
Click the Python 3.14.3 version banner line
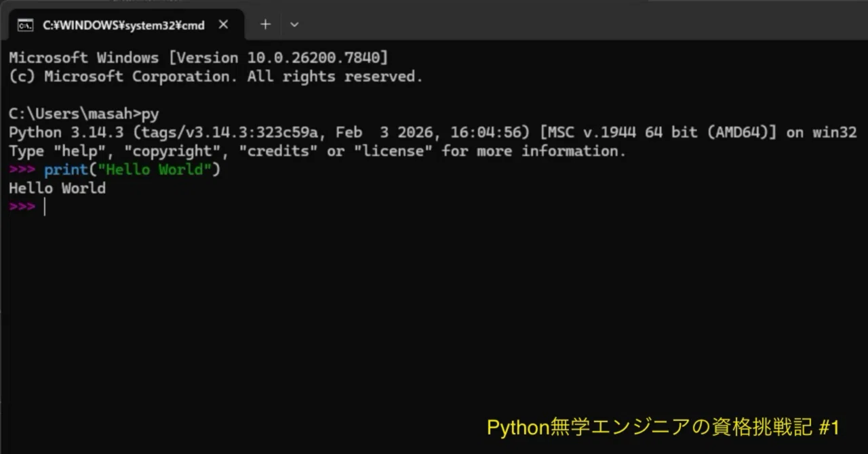433,132
